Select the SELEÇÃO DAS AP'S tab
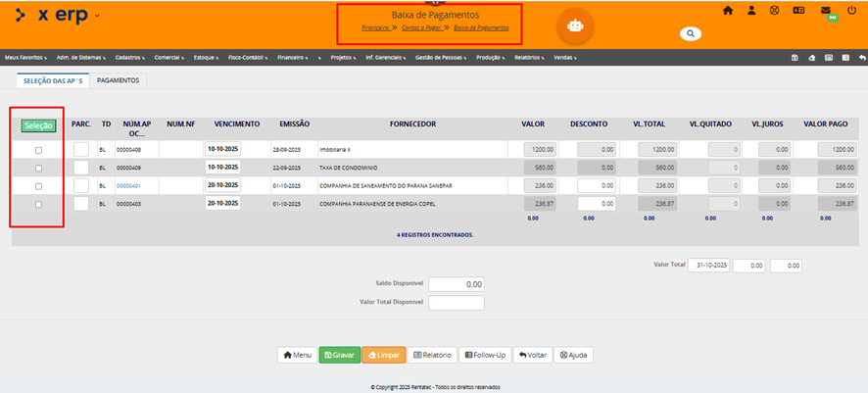Screen dimensions: 868x393 pyautogui.click(x=55, y=80)
